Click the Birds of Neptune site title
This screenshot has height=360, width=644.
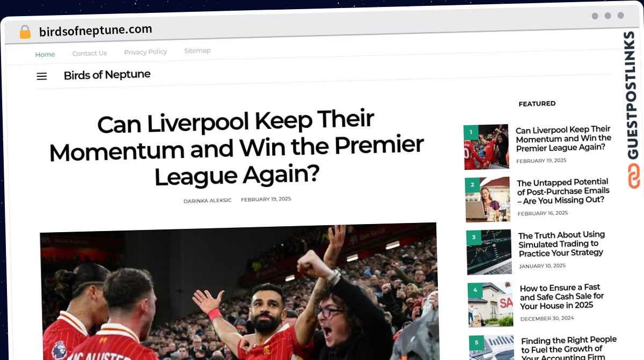tap(107, 75)
